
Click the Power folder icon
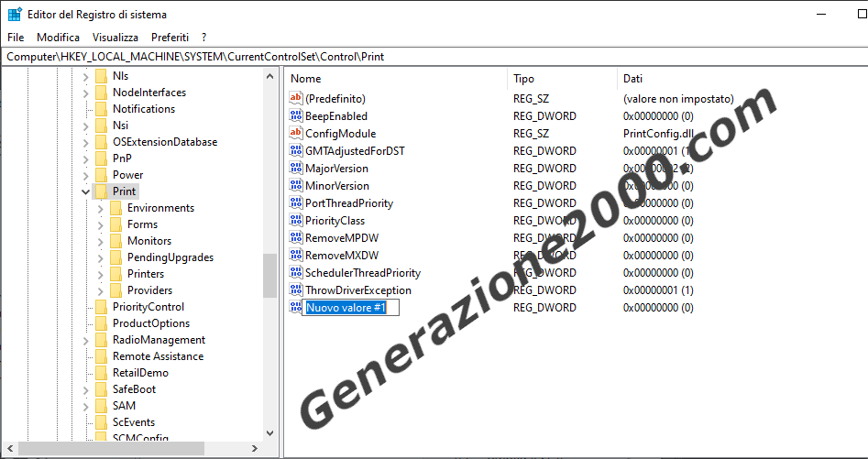click(101, 175)
